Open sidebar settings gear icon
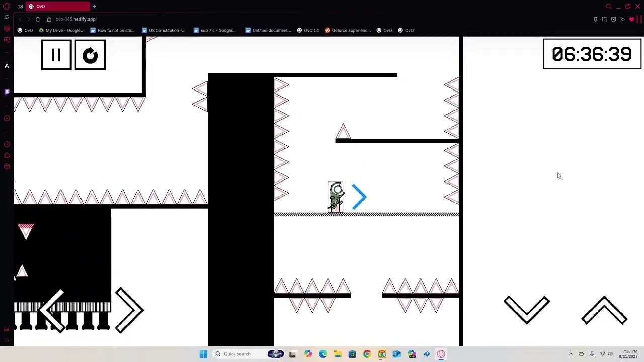The height and width of the screenshot is (362, 644). click(x=7, y=167)
